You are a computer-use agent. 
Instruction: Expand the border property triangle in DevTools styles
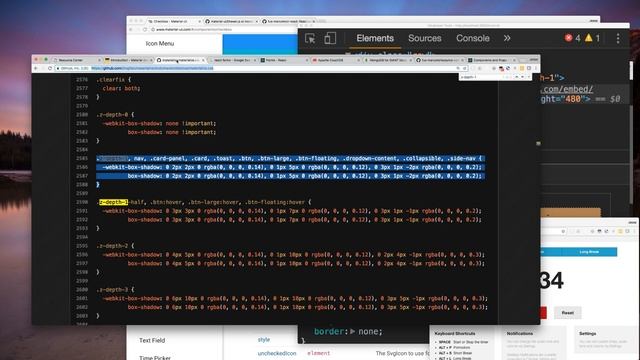tap(353, 331)
